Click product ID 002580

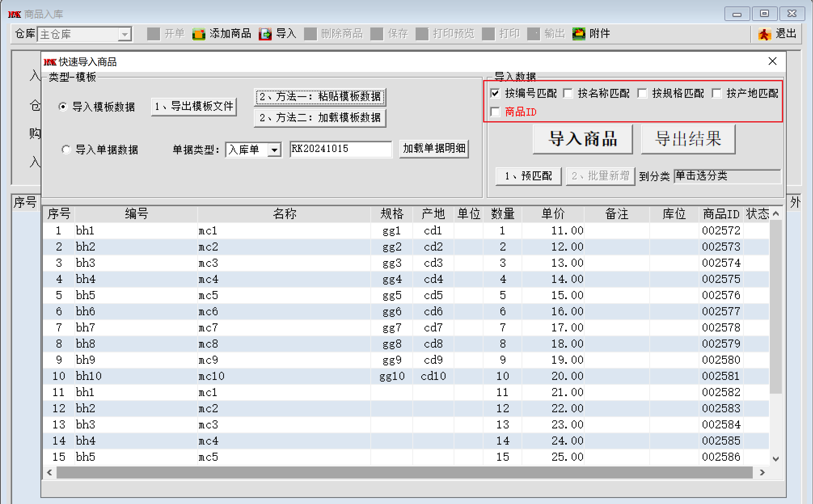(x=721, y=360)
